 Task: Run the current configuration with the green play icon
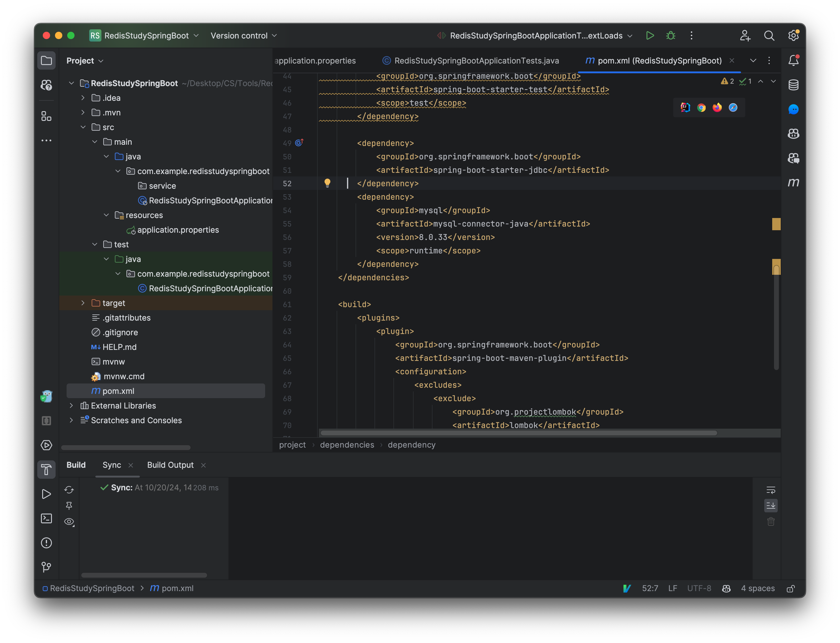[650, 36]
